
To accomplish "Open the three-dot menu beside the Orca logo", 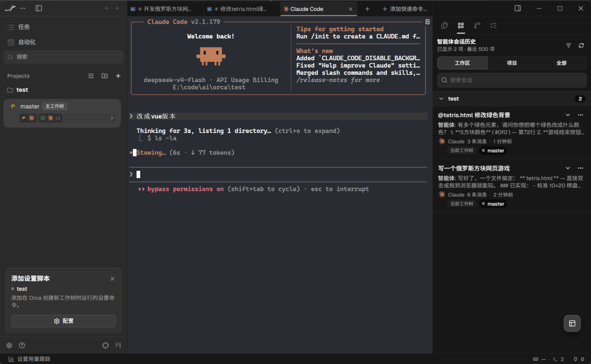I will click(23, 8).
